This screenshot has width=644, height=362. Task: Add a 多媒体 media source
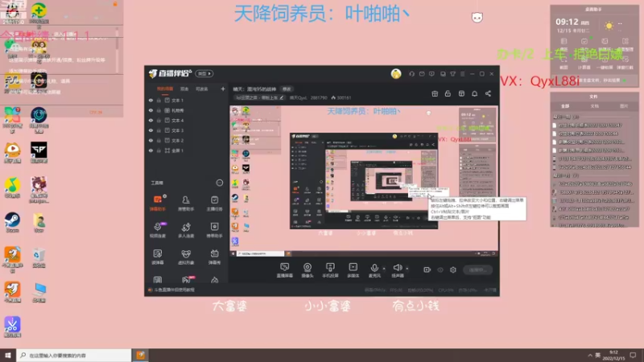tap(353, 270)
